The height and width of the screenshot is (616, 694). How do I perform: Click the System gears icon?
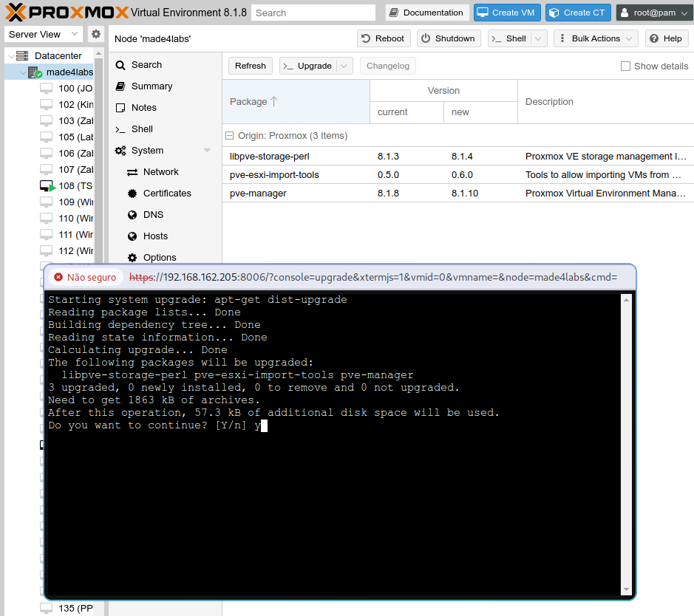[120, 151]
